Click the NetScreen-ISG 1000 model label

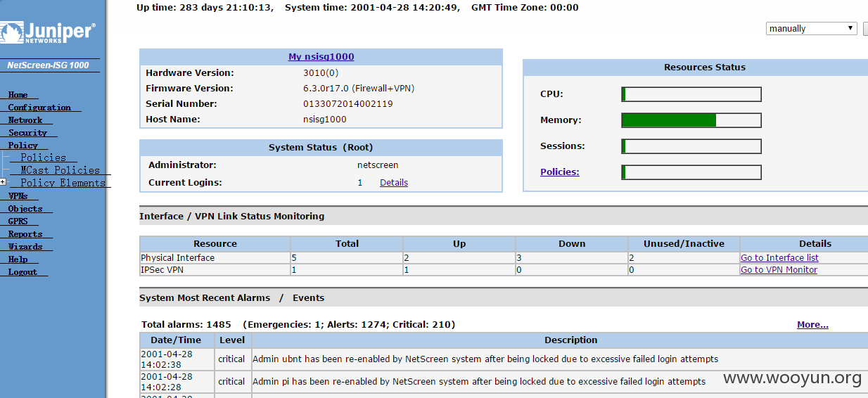48,65
